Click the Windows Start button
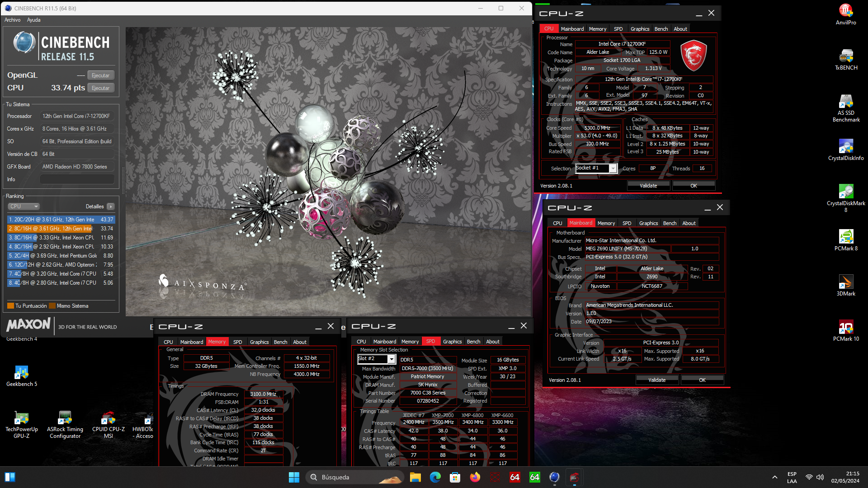 pyautogui.click(x=294, y=477)
